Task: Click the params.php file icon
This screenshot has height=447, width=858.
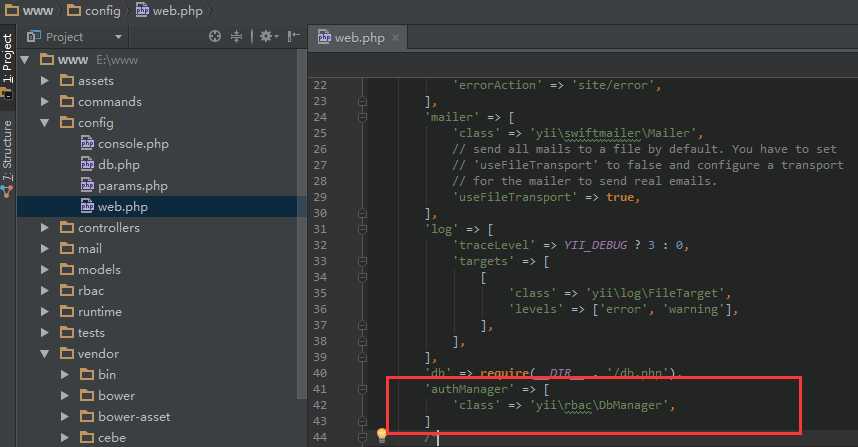Action: [87, 185]
